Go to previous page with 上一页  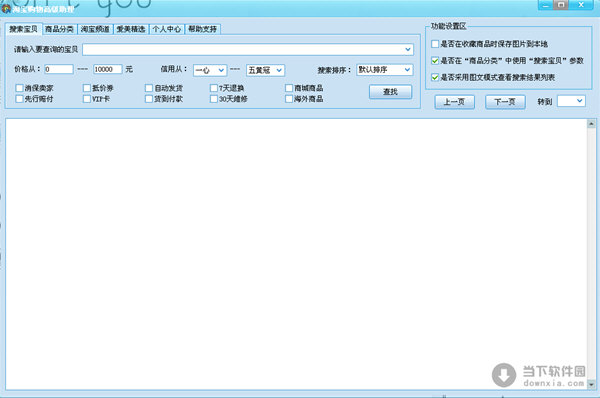455,102
